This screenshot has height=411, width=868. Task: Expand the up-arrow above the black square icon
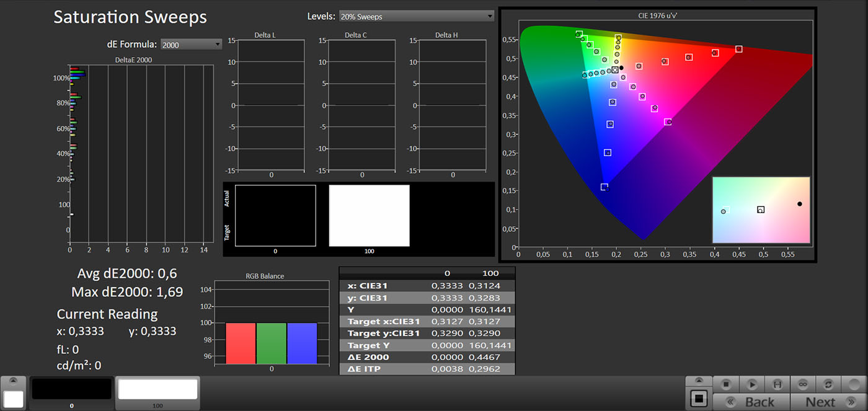(x=699, y=381)
